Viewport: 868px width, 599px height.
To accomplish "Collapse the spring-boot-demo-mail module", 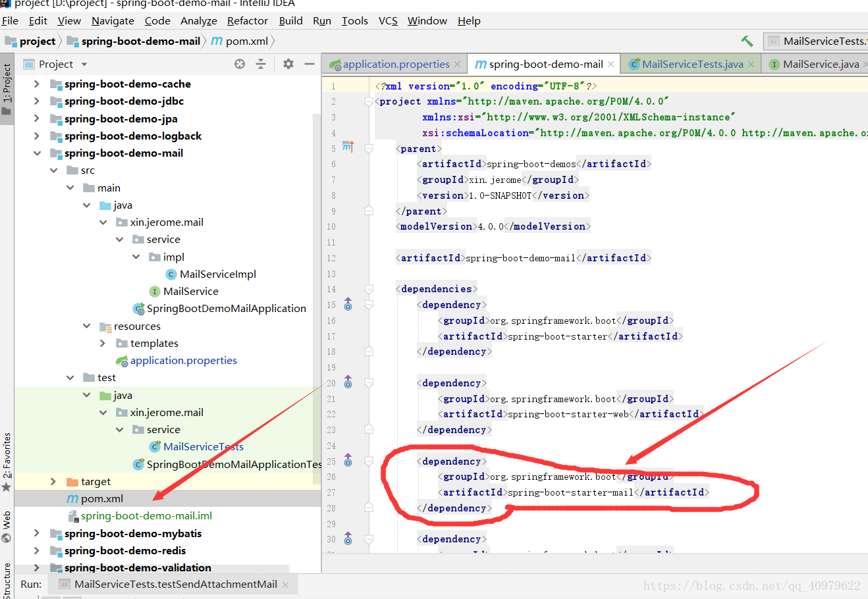I will 37,153.
